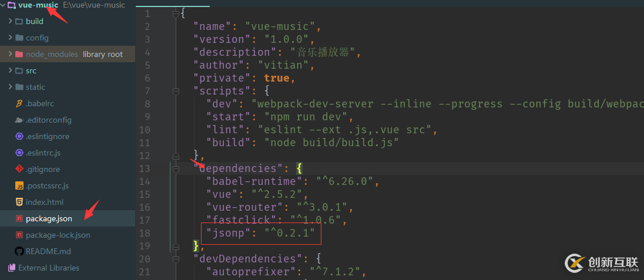Click the git icon of .gitignore

point(19,168)
